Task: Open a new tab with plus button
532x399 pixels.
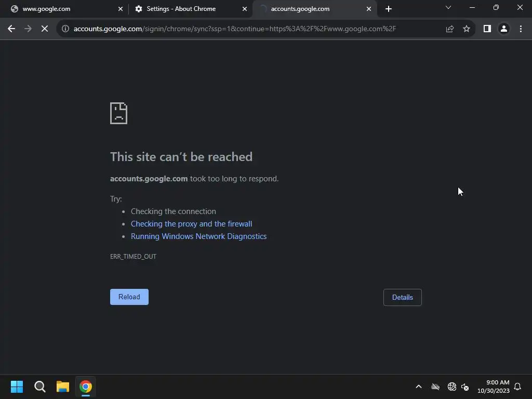Action: pyautogui.click(x=389, y=9)
